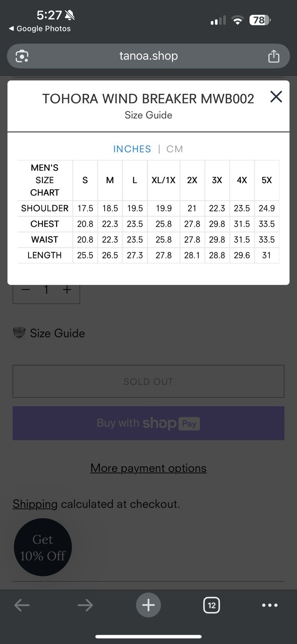297x644 pixels.
Task: Tap the browser back arrow
Action: pos(22,605)
